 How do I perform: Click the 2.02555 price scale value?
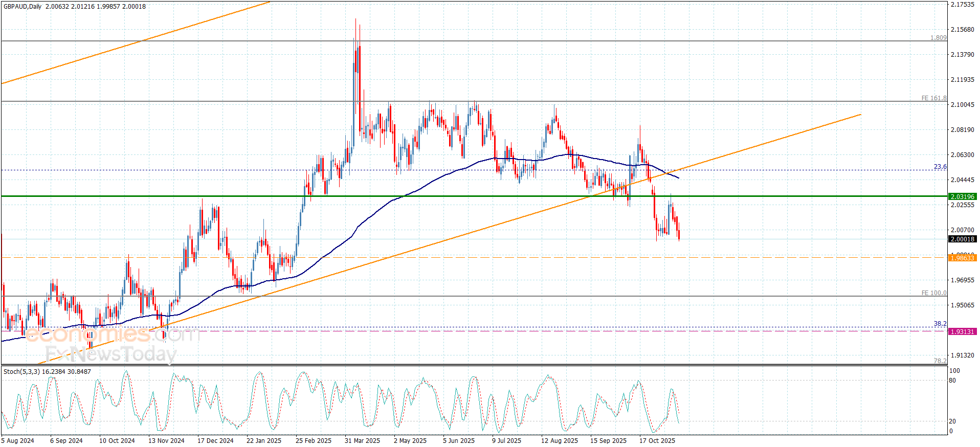pos(963,205)
